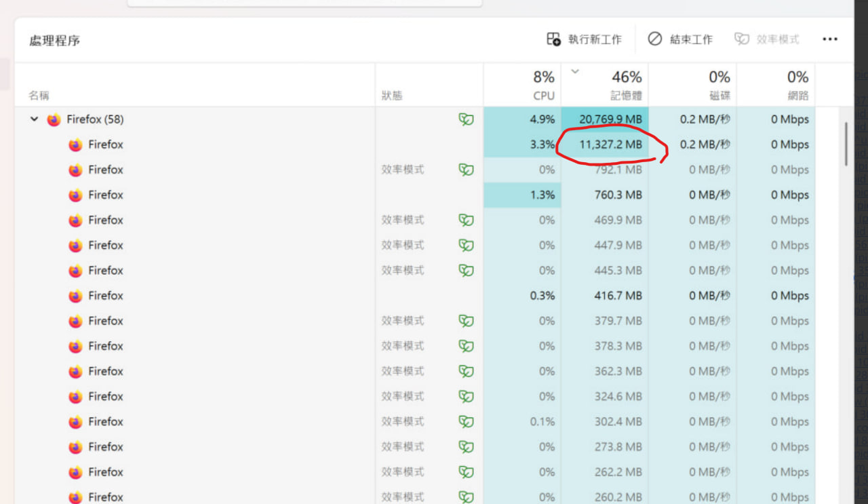Click the Firefox name label in the 378.3 MB row
The image size is (868, 504).
[106, 346]
